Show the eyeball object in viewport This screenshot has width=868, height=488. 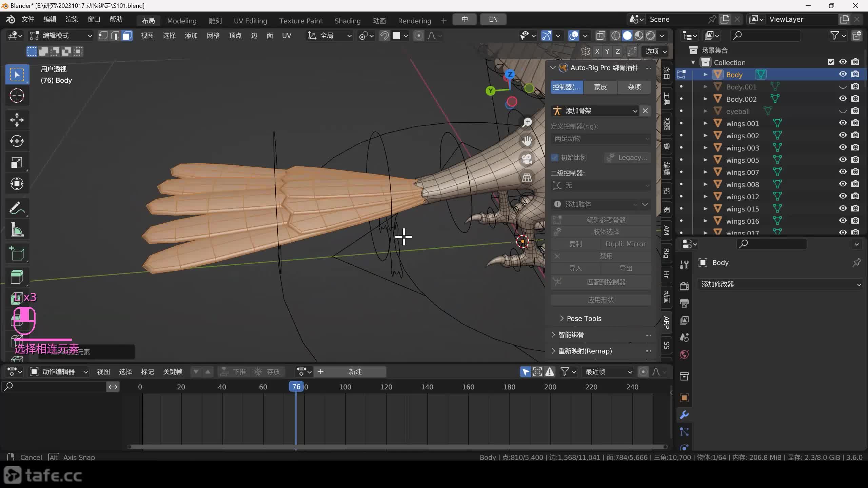click(x=843, y=111)
